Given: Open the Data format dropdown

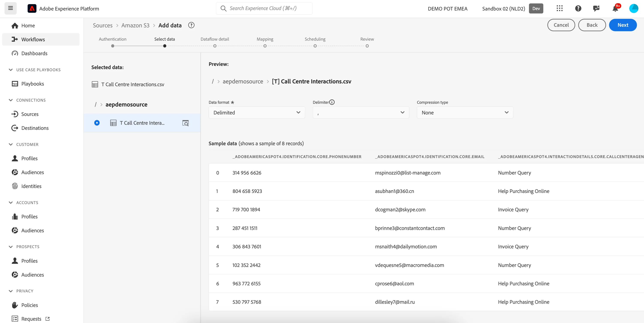Looking at the screenshot, I should [x=256, y=112].
